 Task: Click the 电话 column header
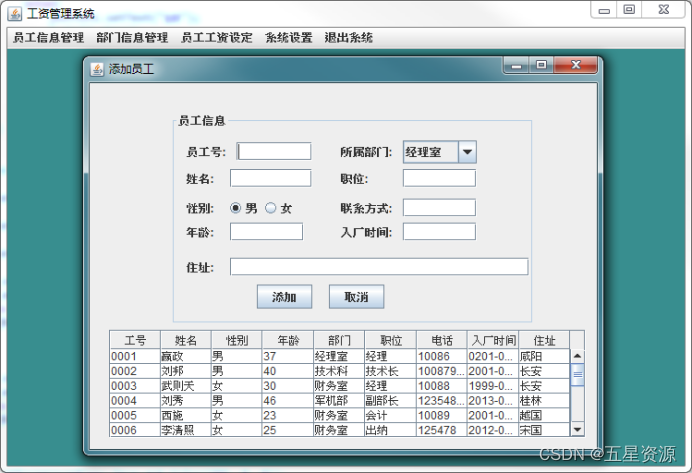(442, 340)
